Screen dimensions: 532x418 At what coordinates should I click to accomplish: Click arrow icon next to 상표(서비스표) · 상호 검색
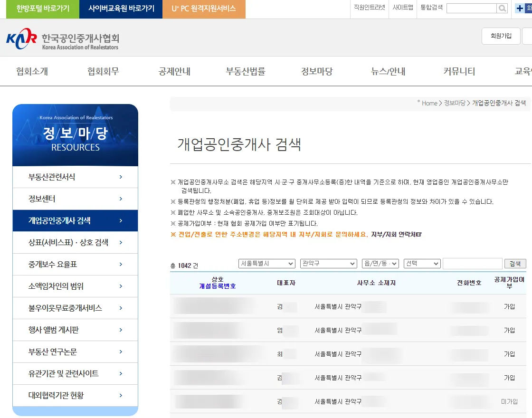pyautogui.click(x=121, y=242)
